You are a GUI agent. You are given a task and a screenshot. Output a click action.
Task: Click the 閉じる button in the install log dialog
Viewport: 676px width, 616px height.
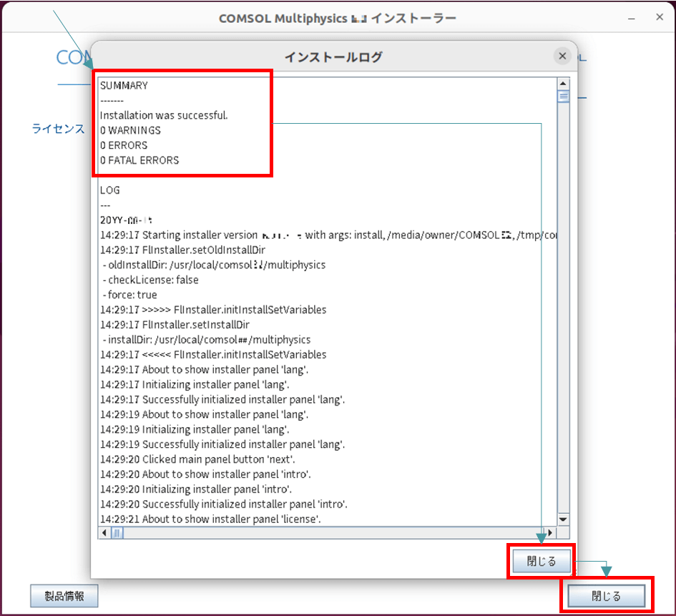pyautogui.click(x=542, y=561)
